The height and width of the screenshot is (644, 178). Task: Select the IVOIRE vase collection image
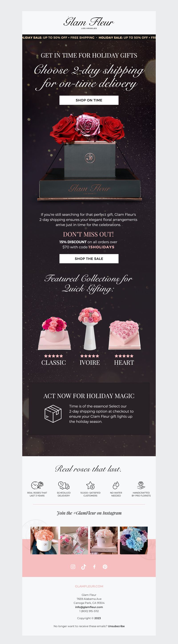(x=90, y=329)
